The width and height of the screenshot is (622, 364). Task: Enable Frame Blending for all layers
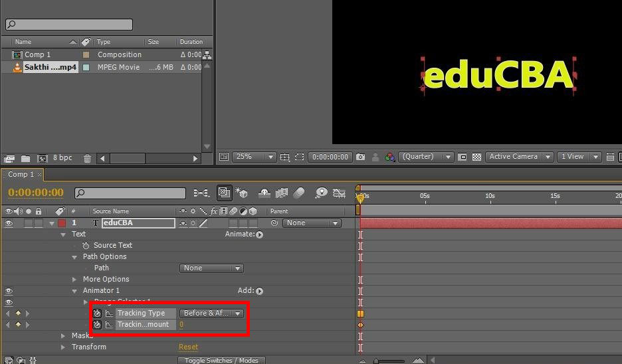(282, 193)
